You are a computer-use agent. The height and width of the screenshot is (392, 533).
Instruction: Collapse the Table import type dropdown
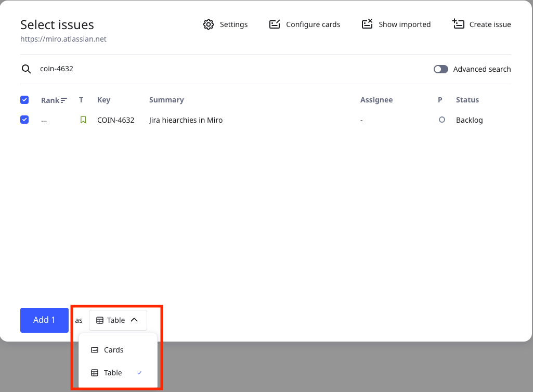pos(118,320)
